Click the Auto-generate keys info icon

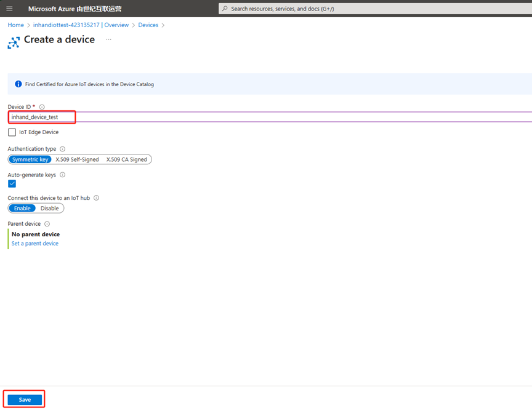tap(62, 175)
